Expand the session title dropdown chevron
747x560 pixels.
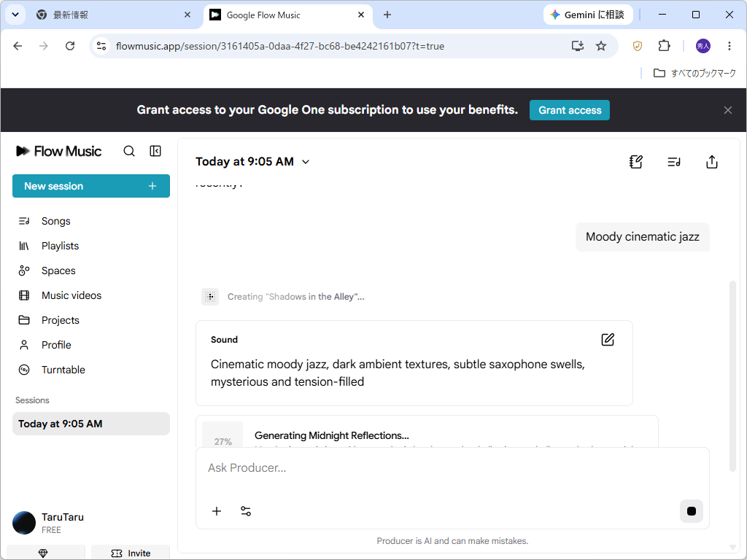[x=306, y=162]
